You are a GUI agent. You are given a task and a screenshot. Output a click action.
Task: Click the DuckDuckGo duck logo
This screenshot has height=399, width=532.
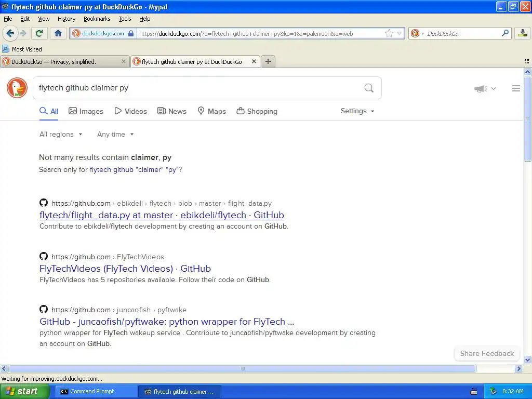(x=17, y=88)
